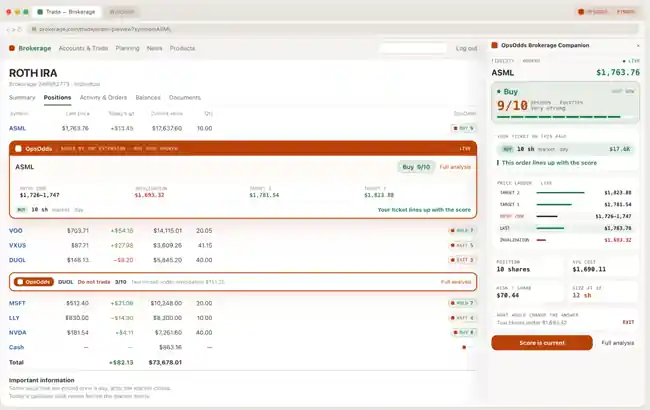Click the $1,693.32 invalidation value in ASML card
The image size is (650, 410).
click(149, 195)
